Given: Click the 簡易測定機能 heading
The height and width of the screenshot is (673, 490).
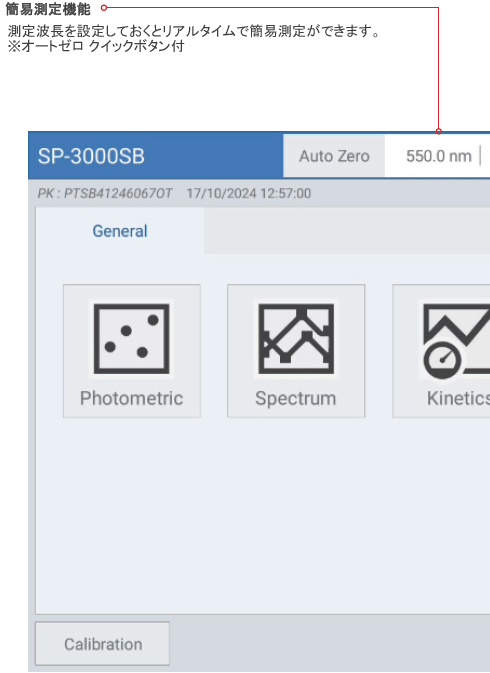Looking at the screenshot, I should tap(48, 9).
